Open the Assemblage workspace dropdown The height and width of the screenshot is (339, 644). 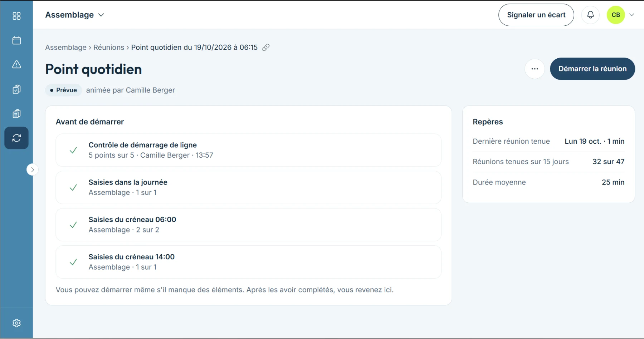75,15
